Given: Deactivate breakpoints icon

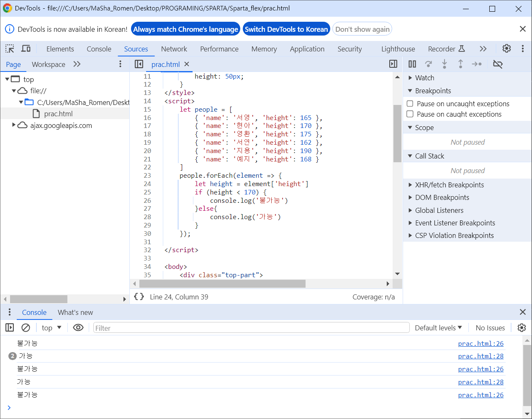Looking at the screenshot, I should tap(498, 64).
